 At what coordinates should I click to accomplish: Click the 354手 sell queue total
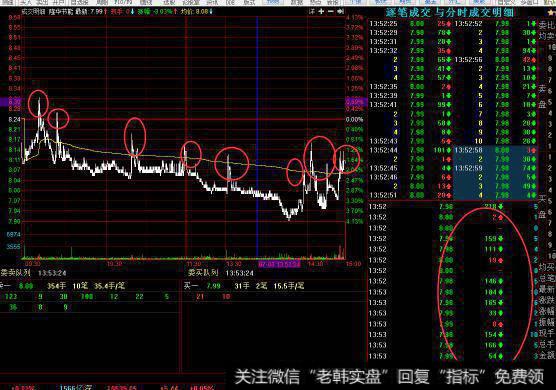pyautogui.click(x=56, y=286)
